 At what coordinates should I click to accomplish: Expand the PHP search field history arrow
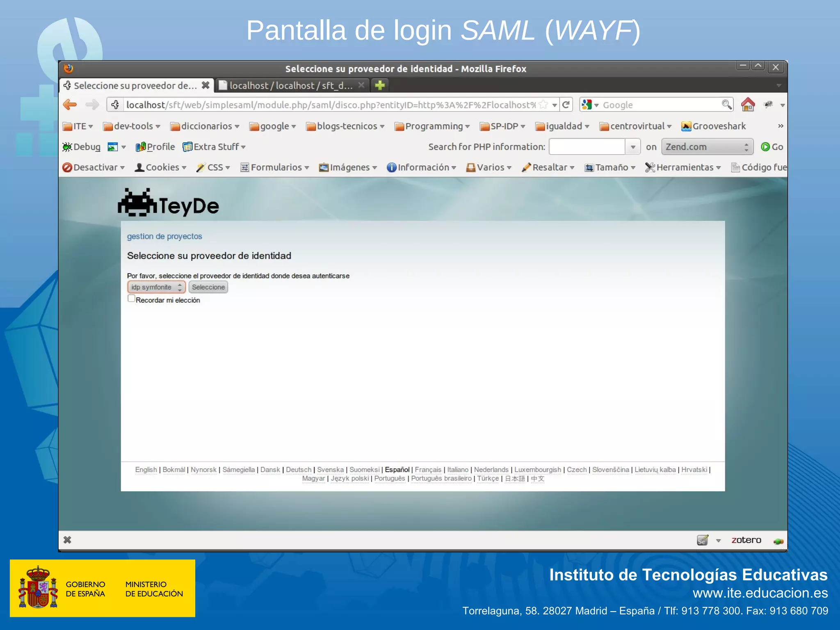[x=633, y=147]
